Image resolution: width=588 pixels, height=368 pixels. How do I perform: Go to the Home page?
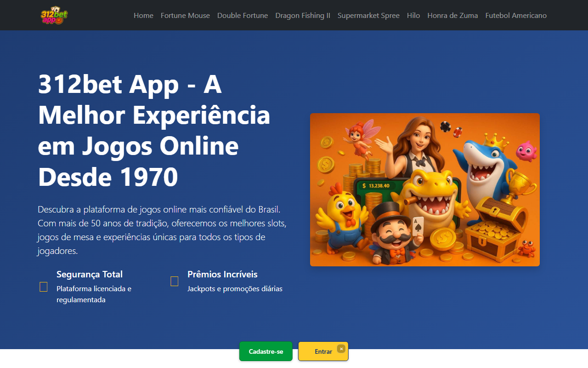pyautogui.click(x=143, y=15)
